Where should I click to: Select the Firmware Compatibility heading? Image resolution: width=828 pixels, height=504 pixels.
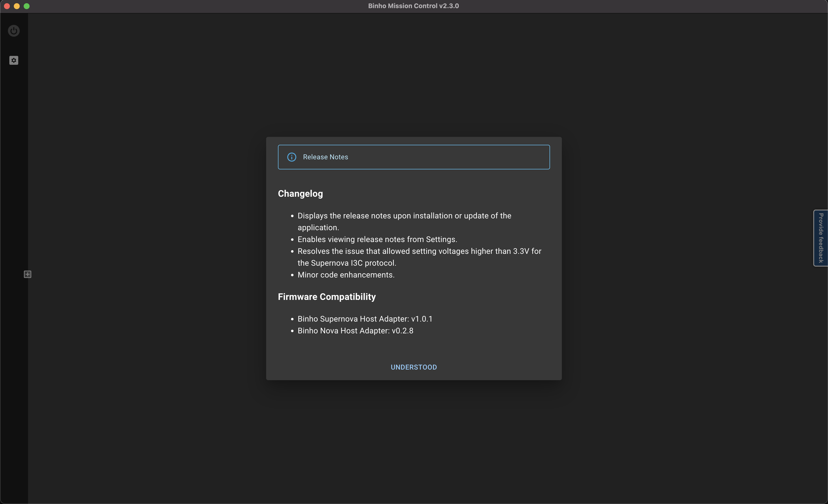pos(327,297)
